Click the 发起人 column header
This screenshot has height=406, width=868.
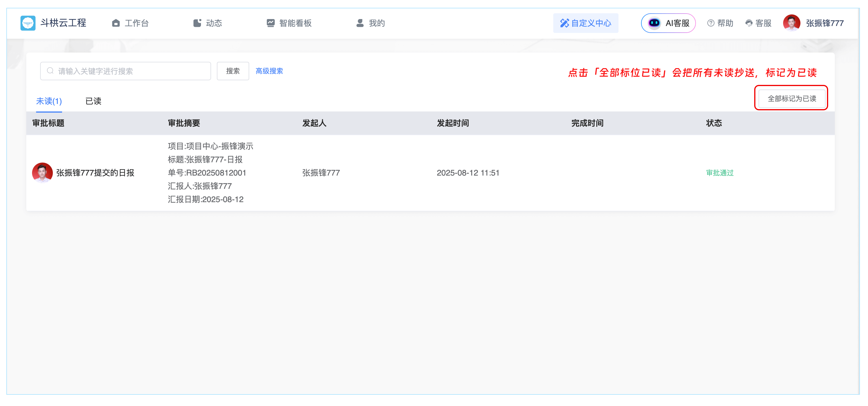coord(314,123)
